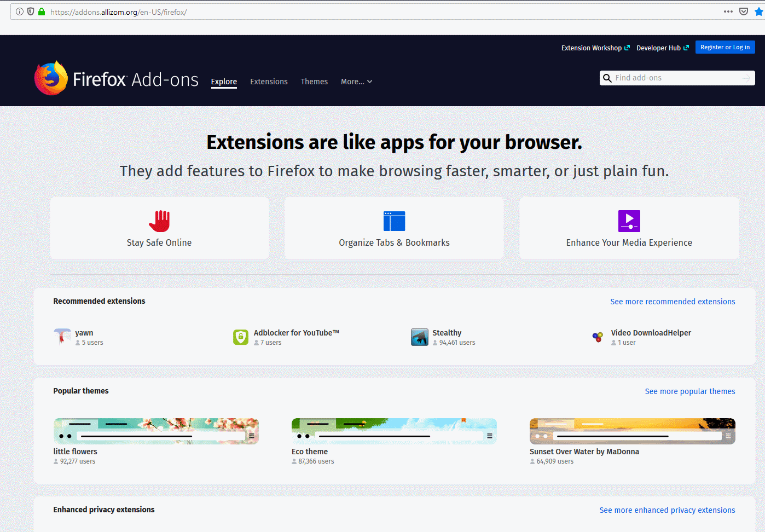This screenshot has width=765, height=532.
Task: Click the Popular themes heading
Action: 81,391
